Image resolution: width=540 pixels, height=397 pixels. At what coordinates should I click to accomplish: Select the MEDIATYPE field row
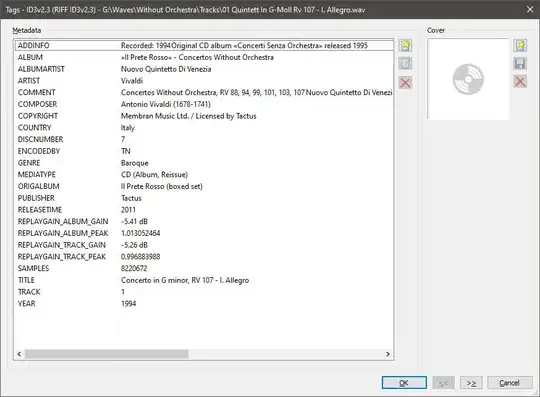204,174
